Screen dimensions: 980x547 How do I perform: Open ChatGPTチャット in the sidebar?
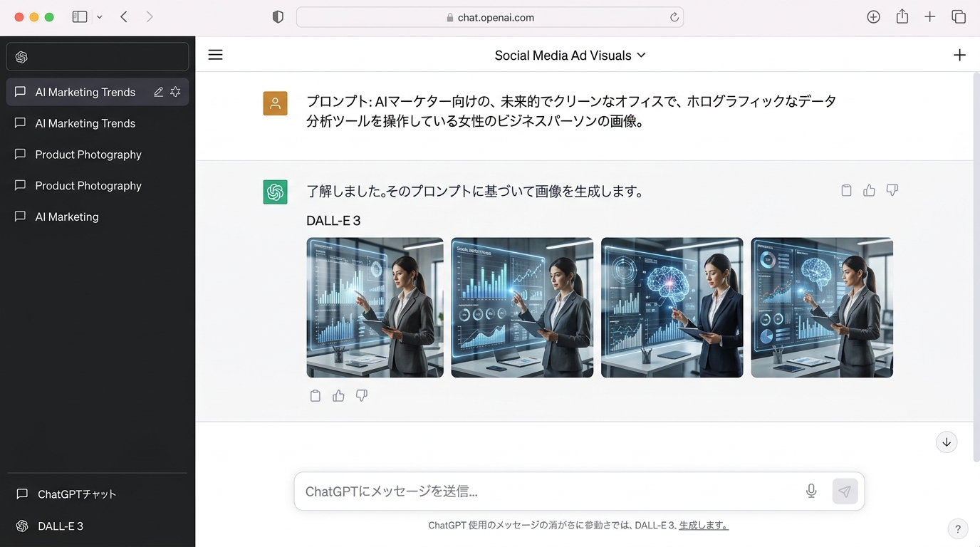[76, 494]
